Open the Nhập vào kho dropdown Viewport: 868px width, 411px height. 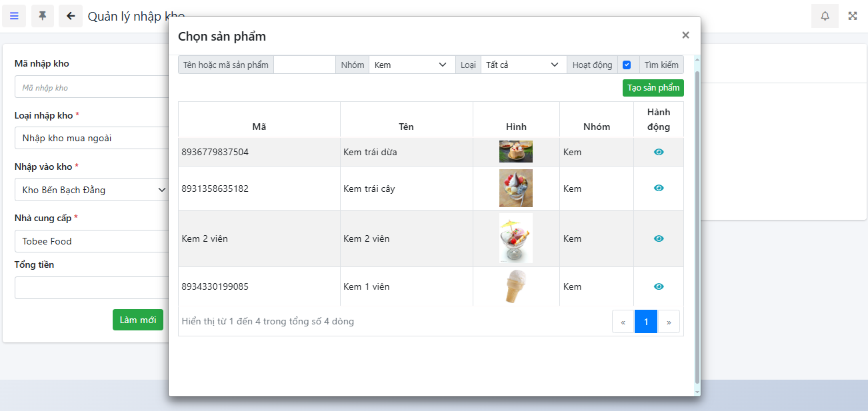(92, 190)
